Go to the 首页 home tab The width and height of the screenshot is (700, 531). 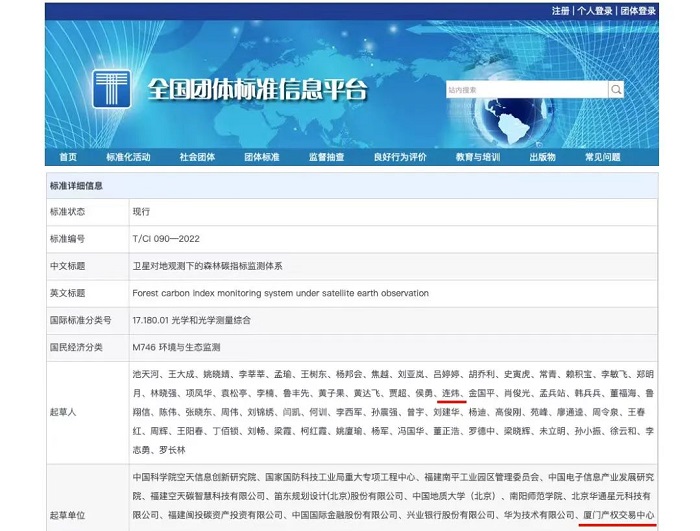click(x=68, y=157)
